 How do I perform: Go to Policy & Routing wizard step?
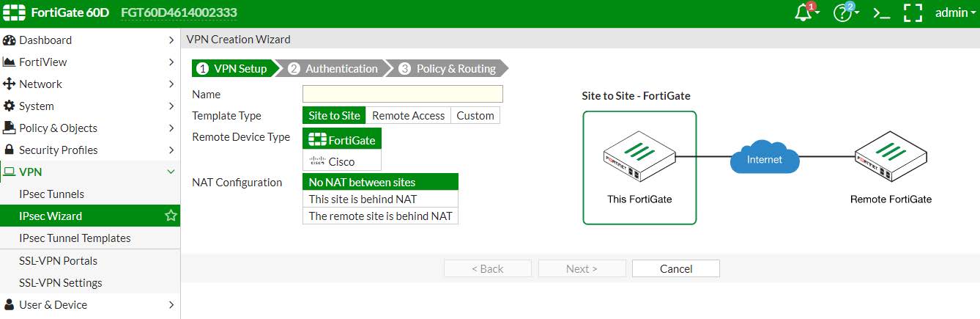pos(449,68)
